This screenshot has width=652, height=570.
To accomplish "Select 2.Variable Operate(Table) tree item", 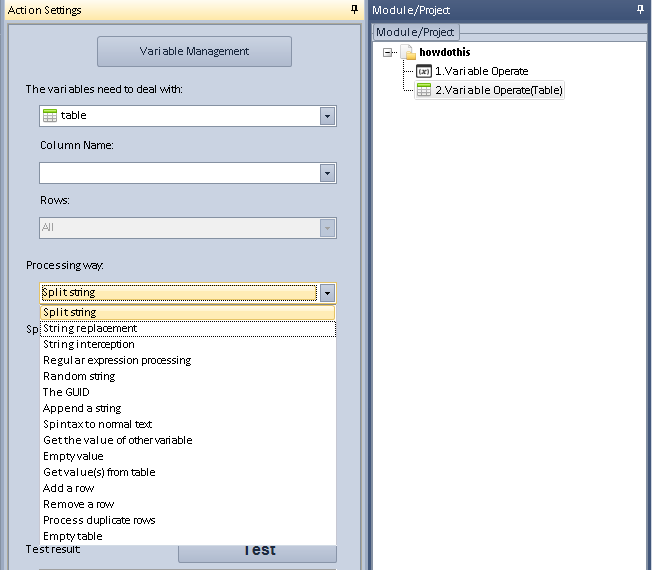I will tap(498, 90).
